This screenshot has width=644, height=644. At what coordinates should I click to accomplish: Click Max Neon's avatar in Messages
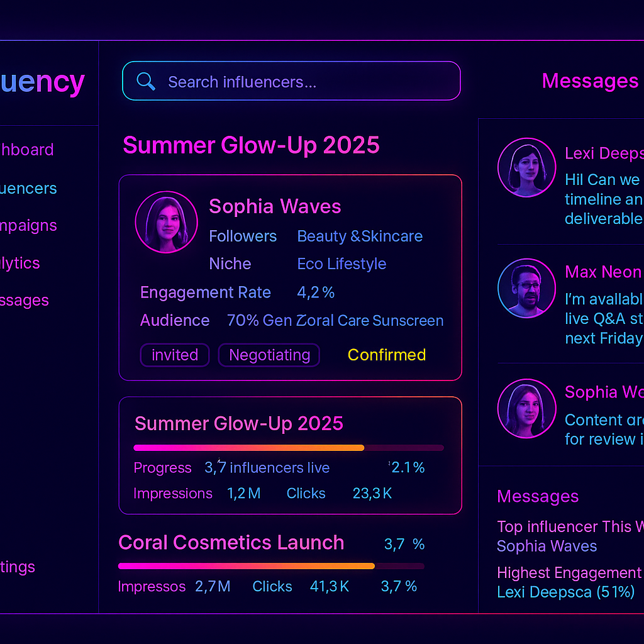coord(526,289)
